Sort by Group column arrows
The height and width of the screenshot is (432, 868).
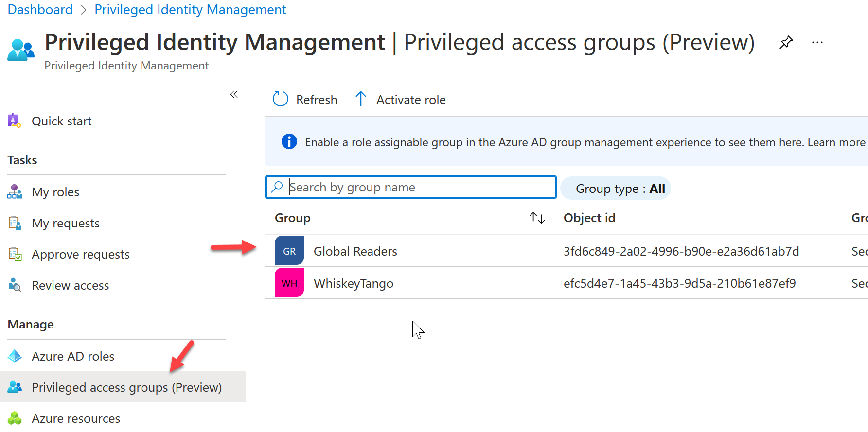(537, 218)
